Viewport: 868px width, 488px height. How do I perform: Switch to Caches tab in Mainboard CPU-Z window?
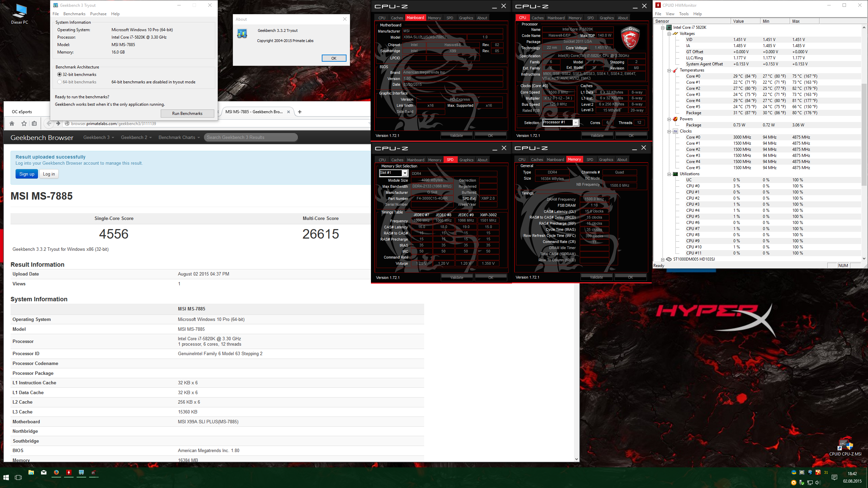pyautogui.click(x=397, y=18)
